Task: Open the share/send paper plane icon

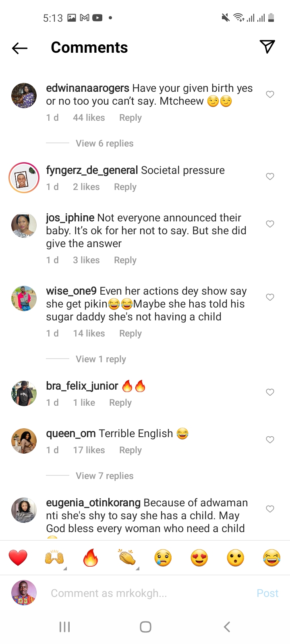Action: point(267,47)
